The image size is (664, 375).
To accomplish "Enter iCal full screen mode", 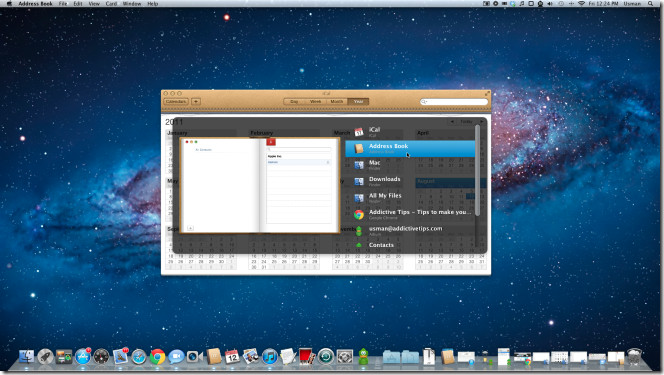I will (487, 93).
